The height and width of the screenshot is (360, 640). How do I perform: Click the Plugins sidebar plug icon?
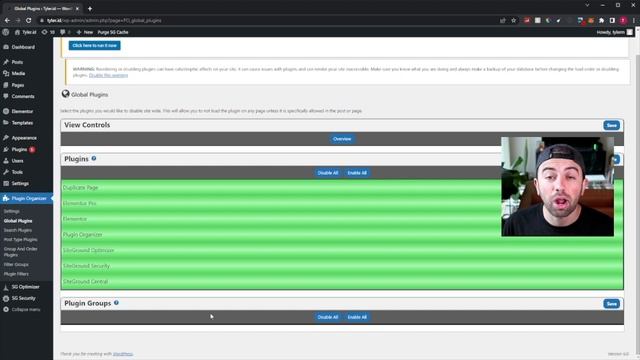(6, 149)
